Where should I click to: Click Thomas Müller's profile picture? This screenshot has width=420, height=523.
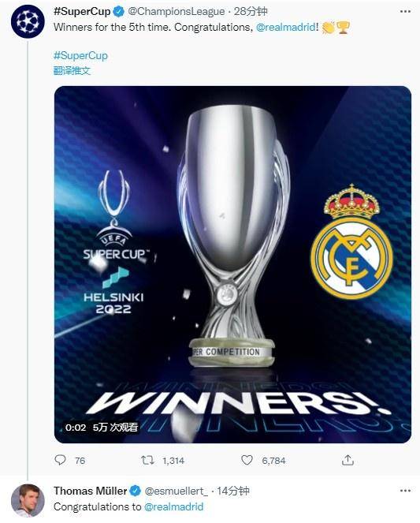28,500
